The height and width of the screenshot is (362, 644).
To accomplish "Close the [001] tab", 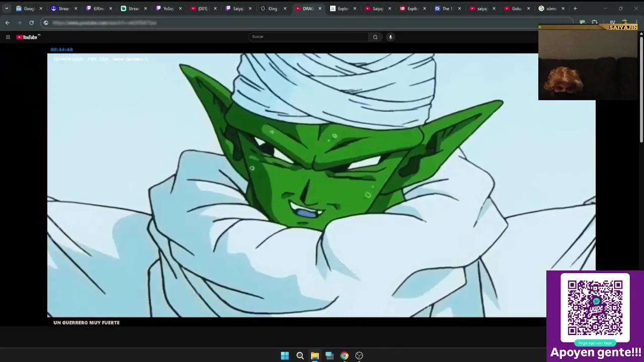I will (215, 9).
